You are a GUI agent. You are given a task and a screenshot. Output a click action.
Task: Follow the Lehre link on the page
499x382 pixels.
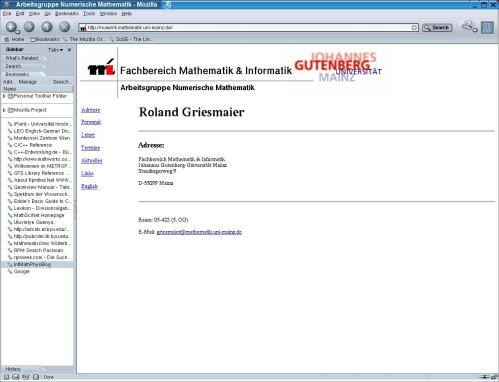(88, 135)
